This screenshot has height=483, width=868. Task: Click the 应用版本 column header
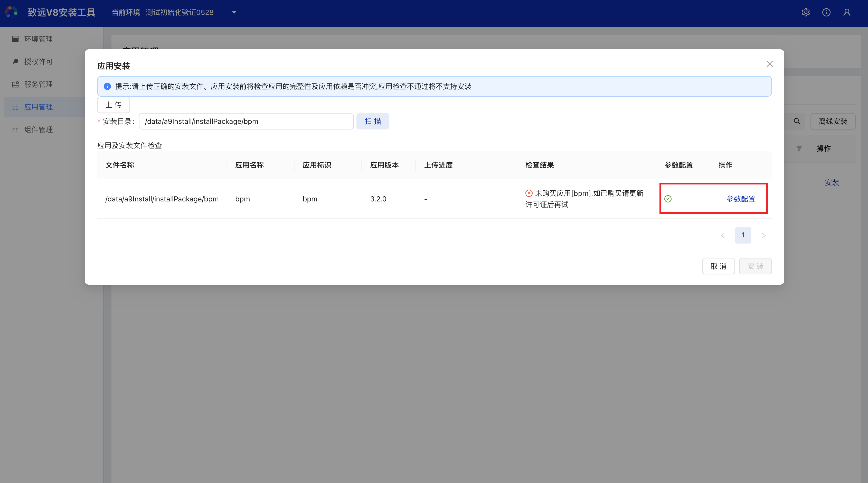[384, 165]
